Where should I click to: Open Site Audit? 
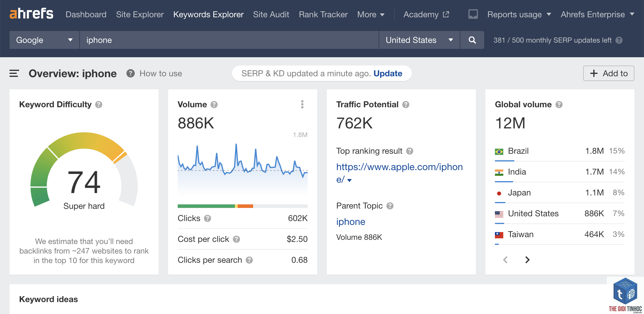click(x=271, y=14)
